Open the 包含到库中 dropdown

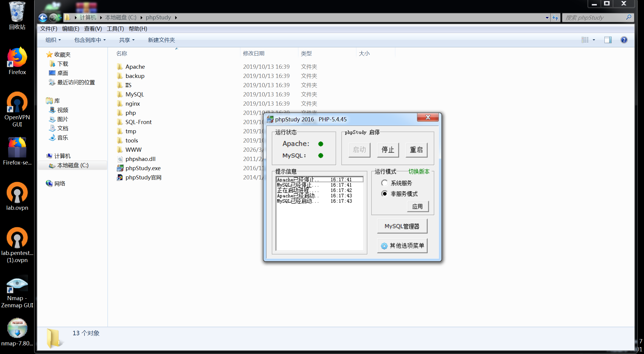(x=90, y=40)
